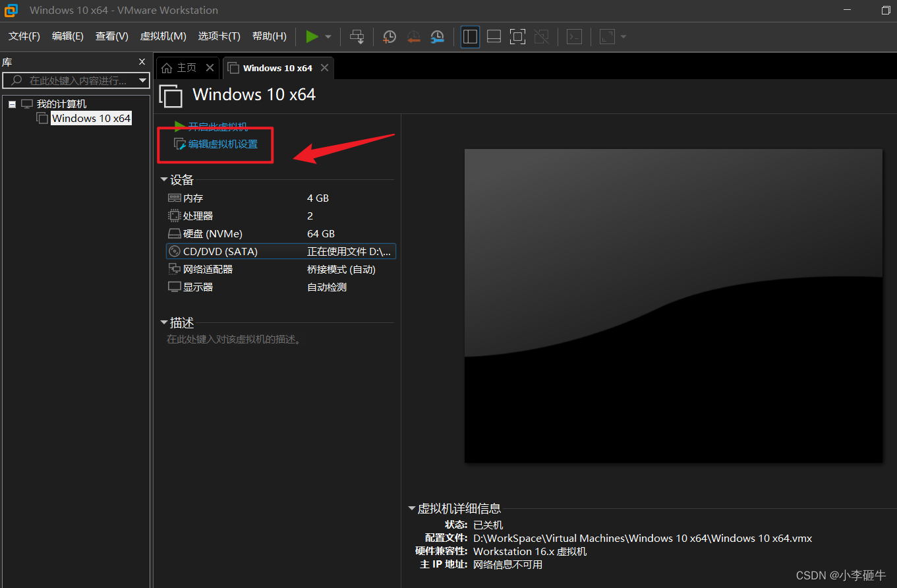
Task: Click the 硬盘 (NVMe) disk icon
Action: click(x=175, y=233)
